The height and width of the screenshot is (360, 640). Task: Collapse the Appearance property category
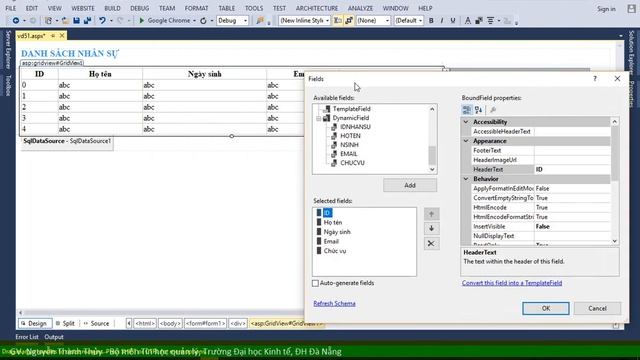(466, 141)
